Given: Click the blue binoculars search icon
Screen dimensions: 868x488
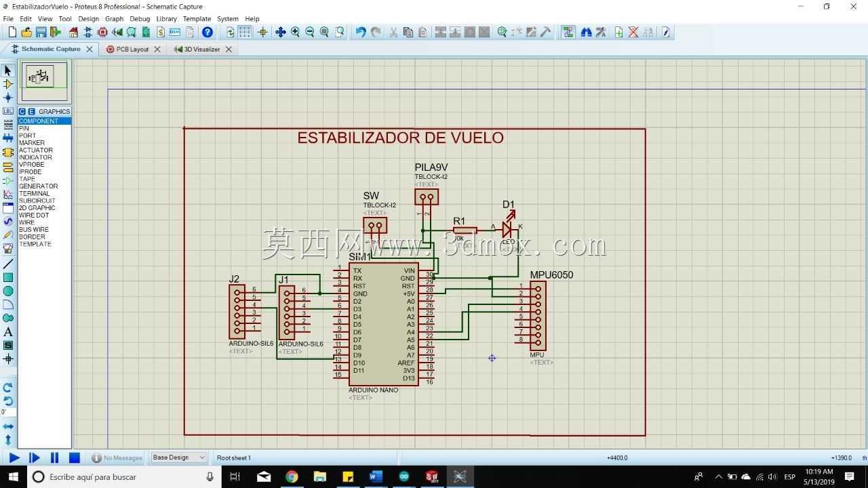Looking at the screenshot, I should (586, 32).
